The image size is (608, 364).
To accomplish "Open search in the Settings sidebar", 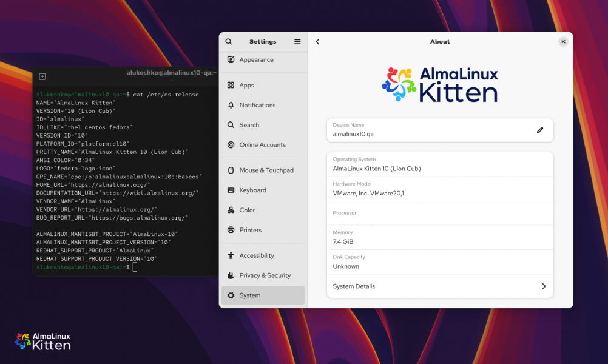I will tap(228, 41).
